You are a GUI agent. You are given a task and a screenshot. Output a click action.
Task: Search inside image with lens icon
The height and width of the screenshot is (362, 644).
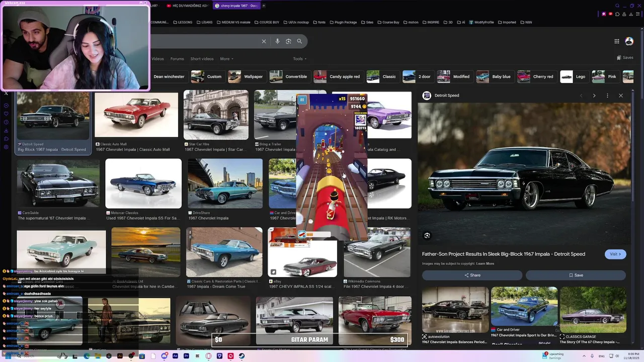427,235
